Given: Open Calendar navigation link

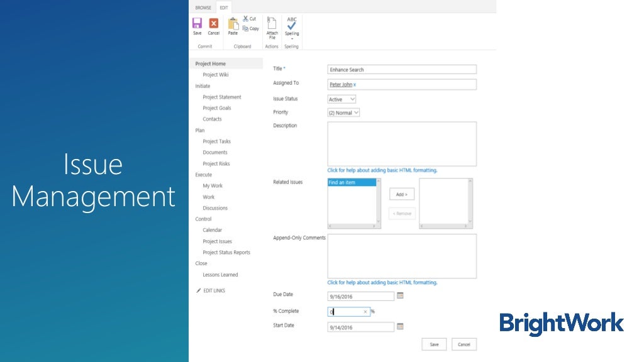Looking at the screenshot, I should (x=212, y=230).
